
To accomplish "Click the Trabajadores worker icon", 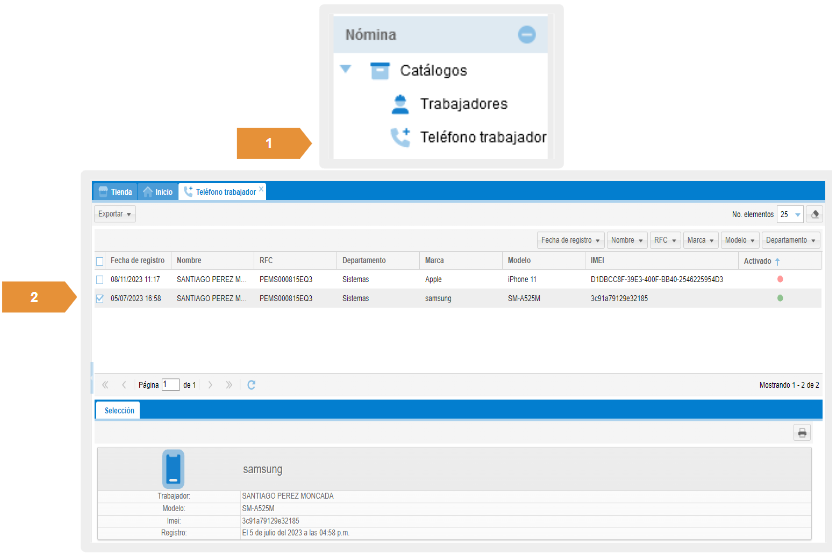I will pos(400,104).
